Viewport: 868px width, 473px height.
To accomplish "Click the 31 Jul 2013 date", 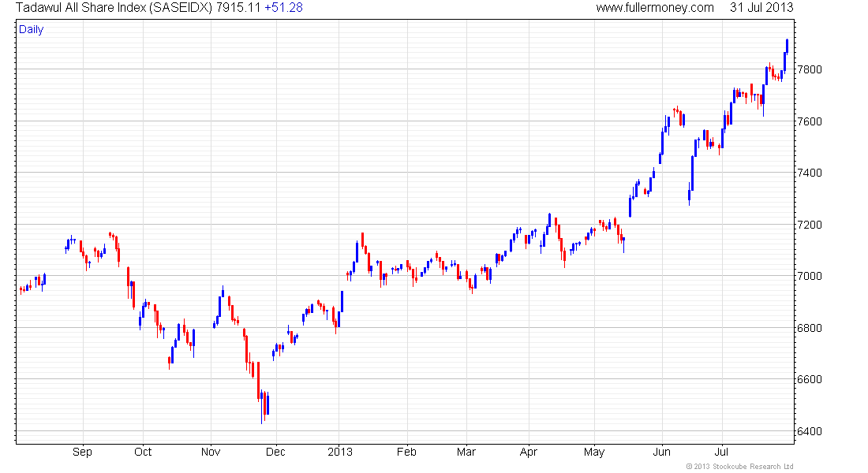I will coord(761,8).
